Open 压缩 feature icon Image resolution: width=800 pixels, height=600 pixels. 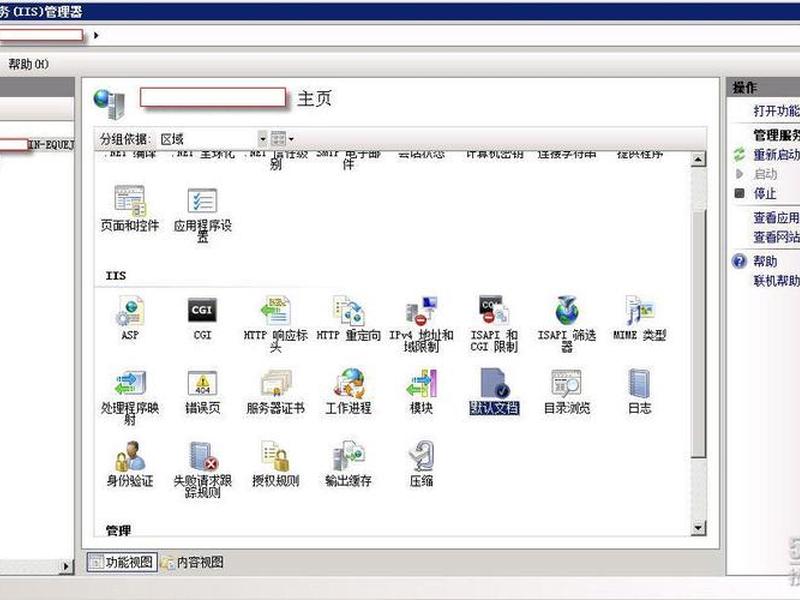click(421, 464)
